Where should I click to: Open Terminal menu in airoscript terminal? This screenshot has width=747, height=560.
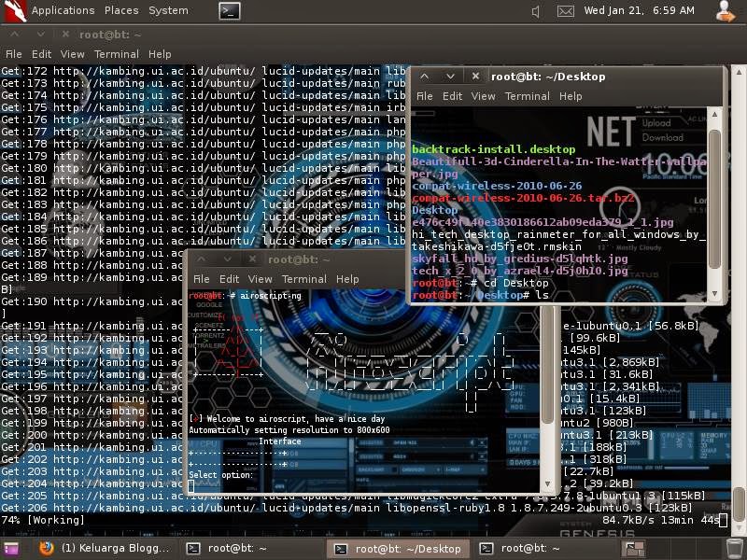(304, 279)
